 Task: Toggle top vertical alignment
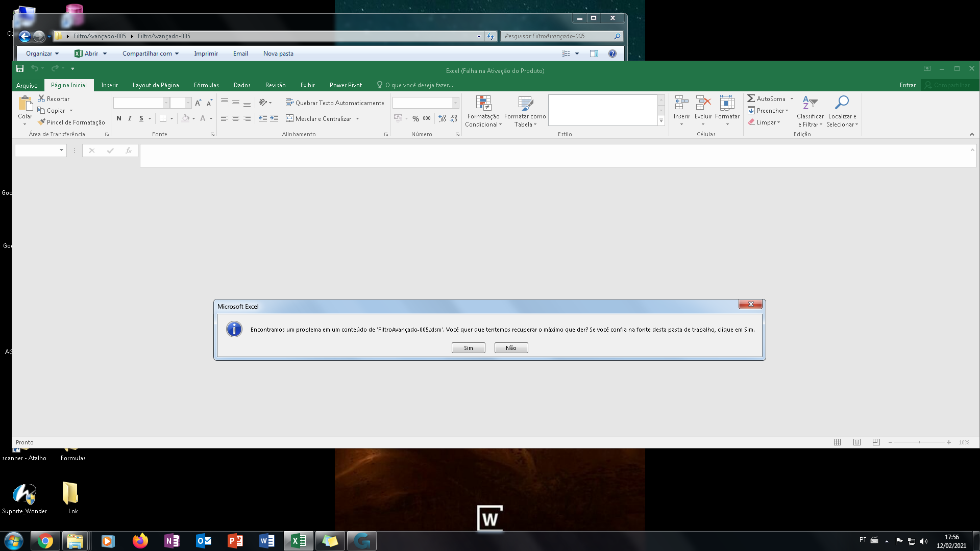[x=224, y=103]
